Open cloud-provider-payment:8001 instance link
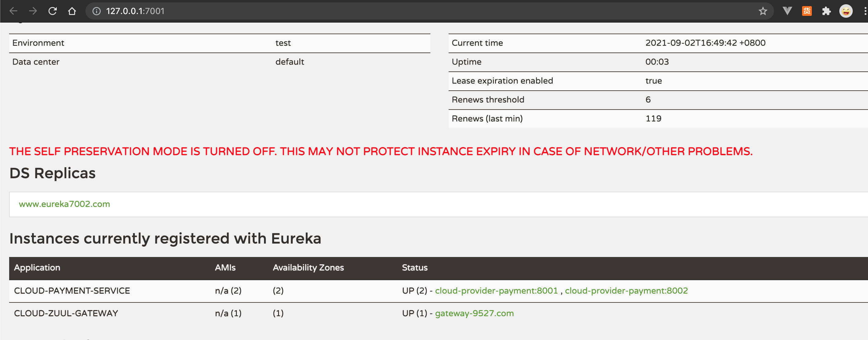 (496, 291)
